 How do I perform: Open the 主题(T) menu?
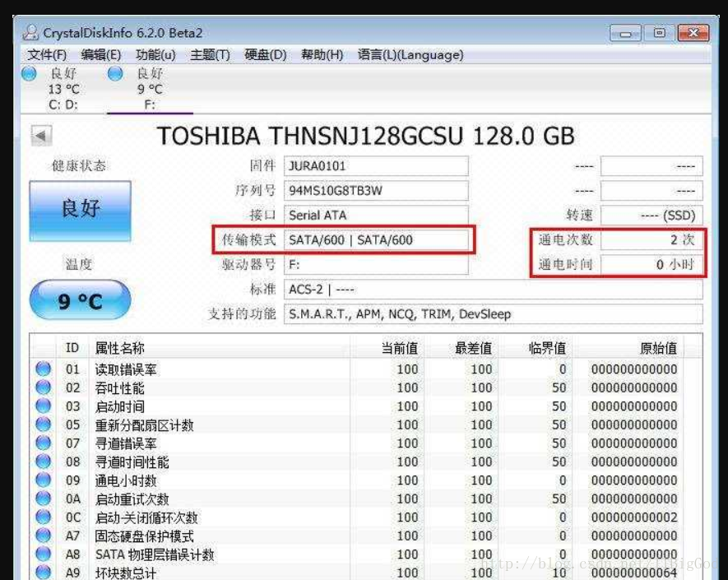click(210, 55)
